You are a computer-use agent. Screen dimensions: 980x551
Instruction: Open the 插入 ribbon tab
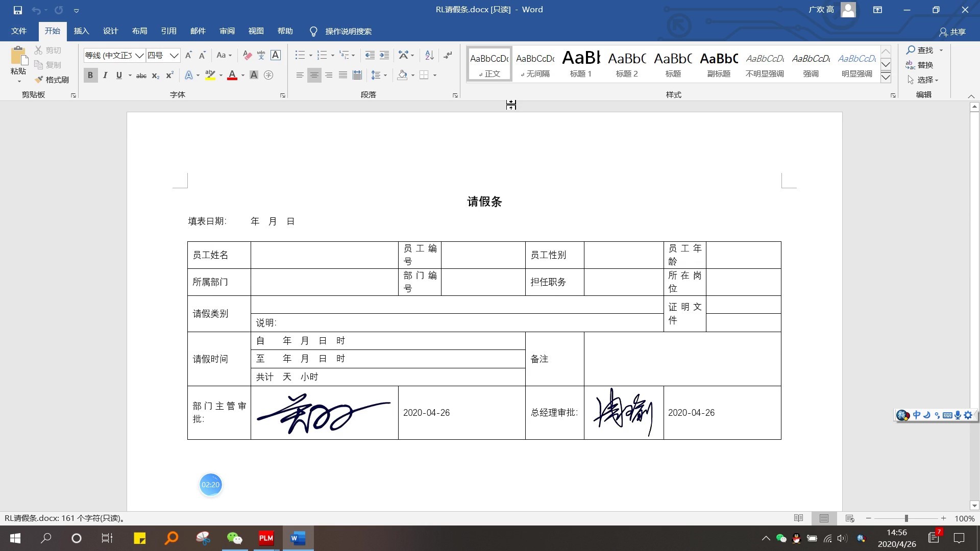(x=81, y=31)
